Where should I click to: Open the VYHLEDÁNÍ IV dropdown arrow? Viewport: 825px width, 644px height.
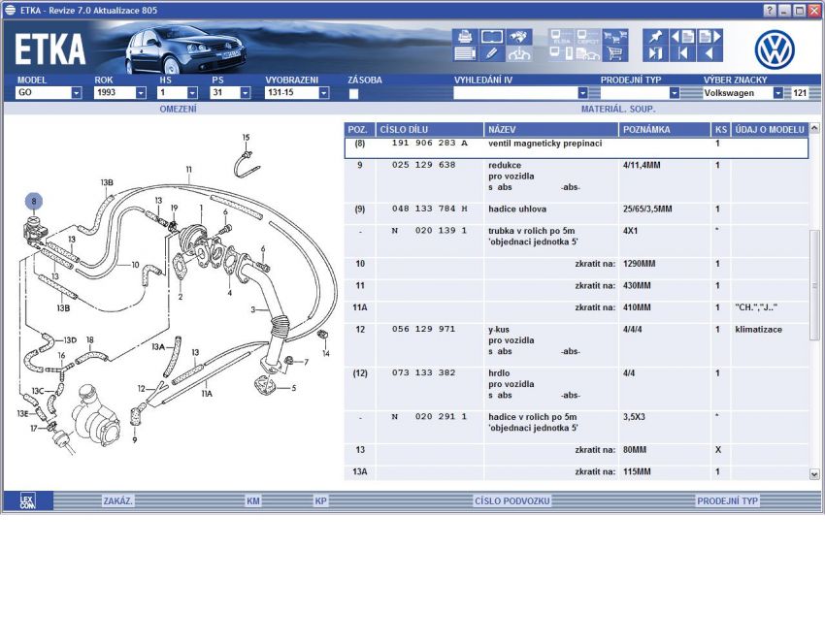[x=582, y=93]
